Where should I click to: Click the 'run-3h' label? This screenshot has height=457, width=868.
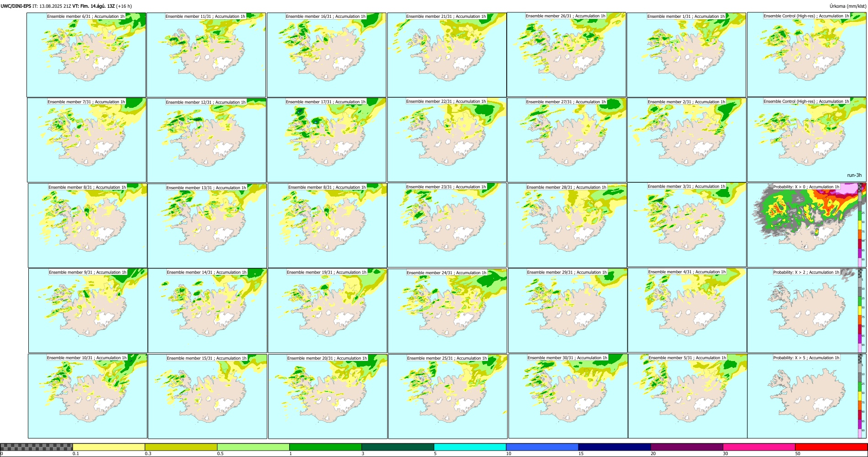[x=854, y=175]
